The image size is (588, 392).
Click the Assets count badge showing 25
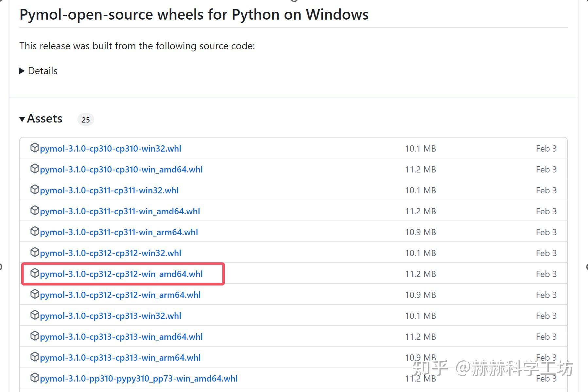click(x=86, y=120)
